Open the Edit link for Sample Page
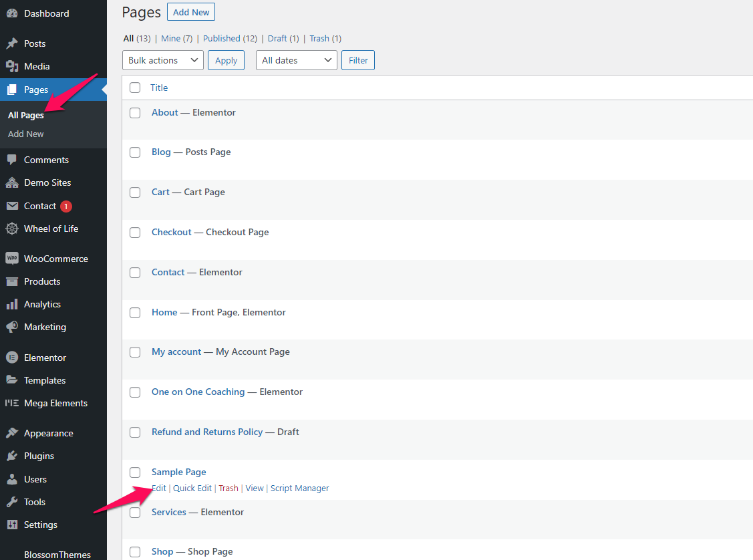This screenshot has width=753, height=560. pyautogui.click(x=158, y=488)
